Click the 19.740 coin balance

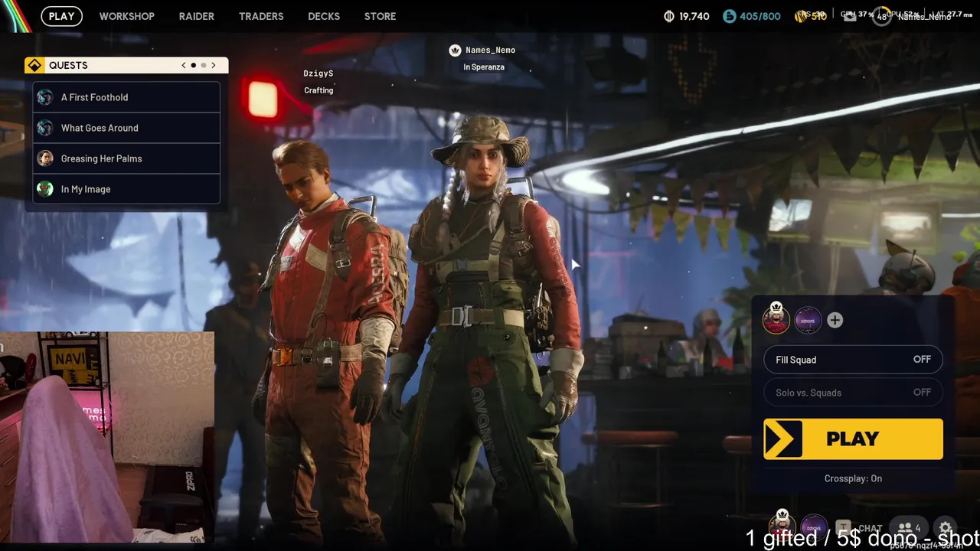[694, 16]
